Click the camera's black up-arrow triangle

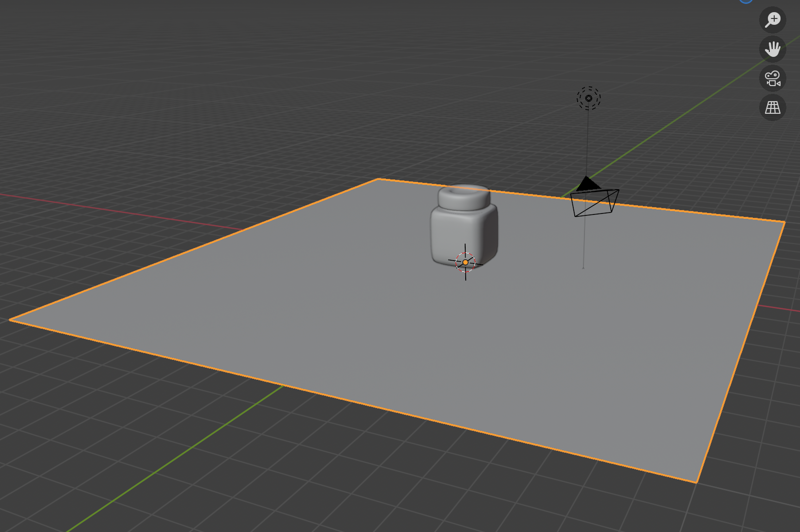pos(587,184)
